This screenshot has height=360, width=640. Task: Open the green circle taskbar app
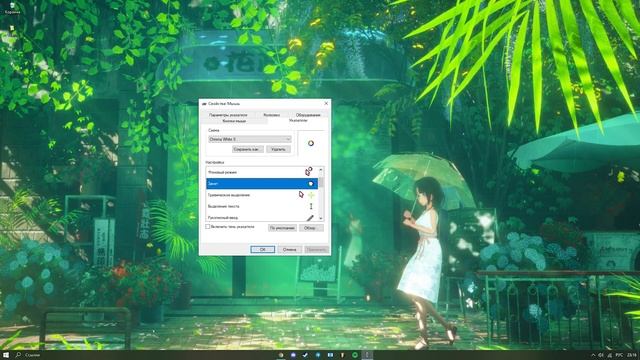(x=355, y=355)
